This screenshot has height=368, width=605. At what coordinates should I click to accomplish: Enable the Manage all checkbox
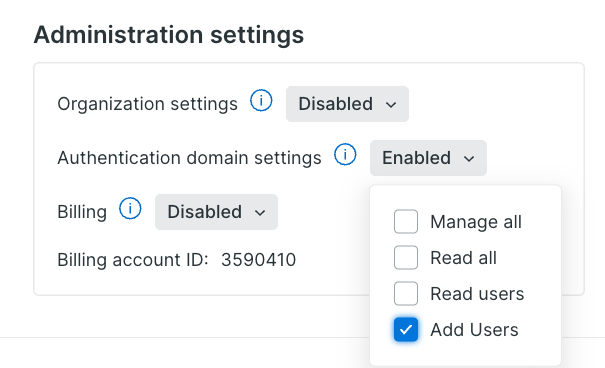(x=406, y=222)
